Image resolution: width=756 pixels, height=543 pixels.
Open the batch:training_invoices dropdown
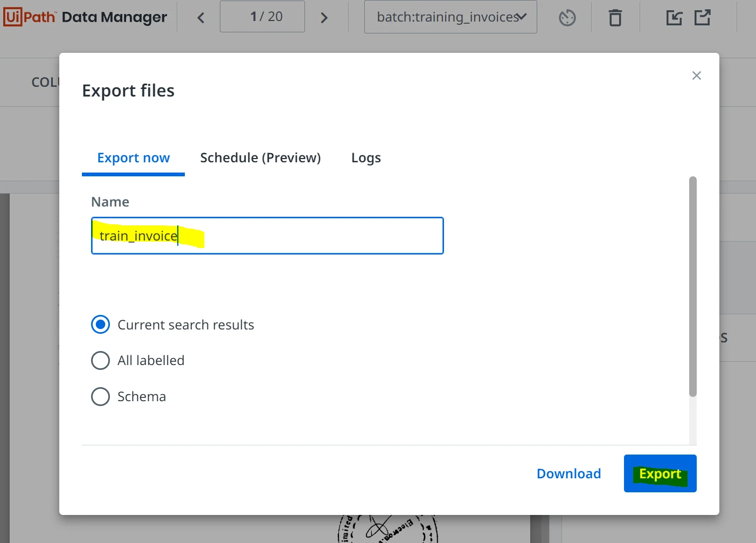[450, 17]
